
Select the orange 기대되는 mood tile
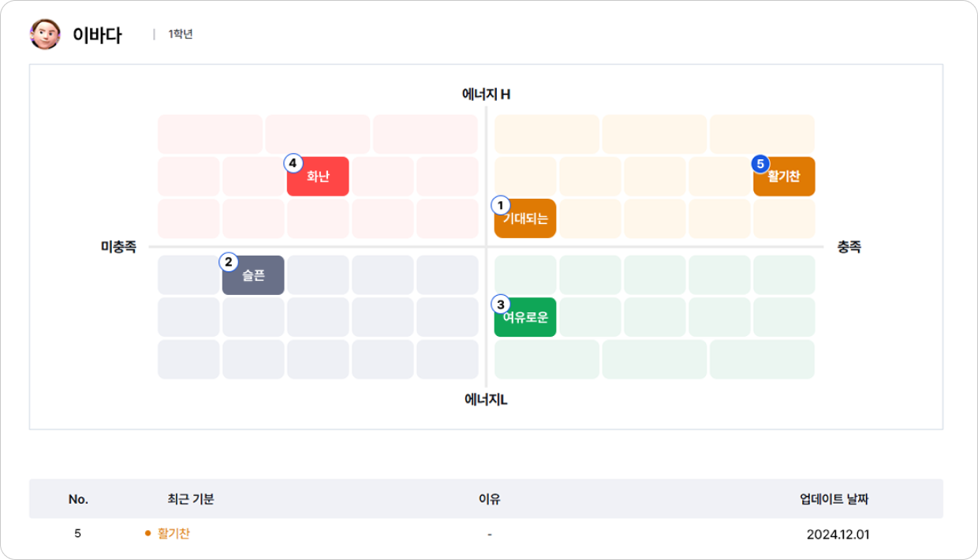[525, 218]
